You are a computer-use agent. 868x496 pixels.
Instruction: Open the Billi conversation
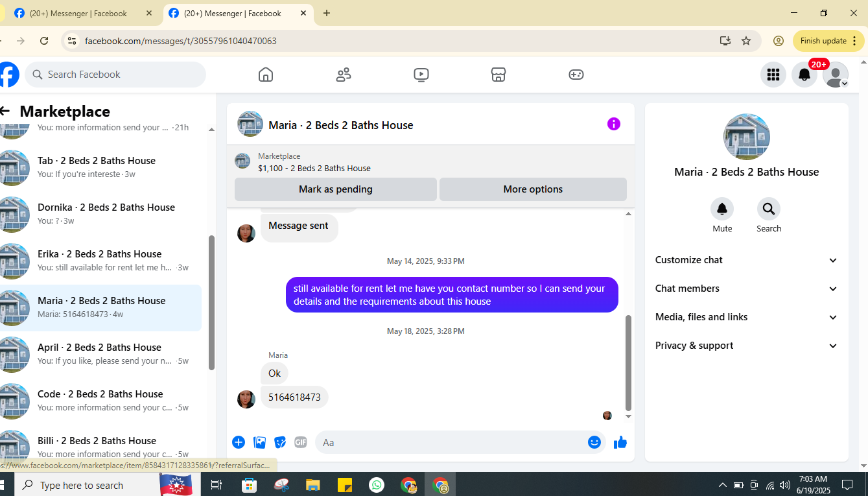pos(100,447)
